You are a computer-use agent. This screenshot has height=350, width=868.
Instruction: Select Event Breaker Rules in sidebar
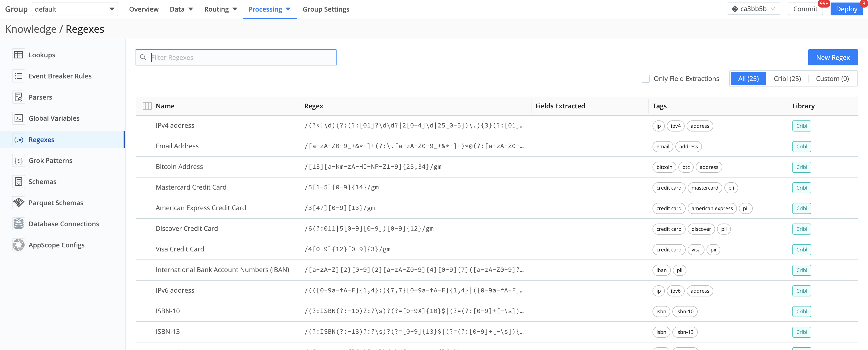coord(60,76)
